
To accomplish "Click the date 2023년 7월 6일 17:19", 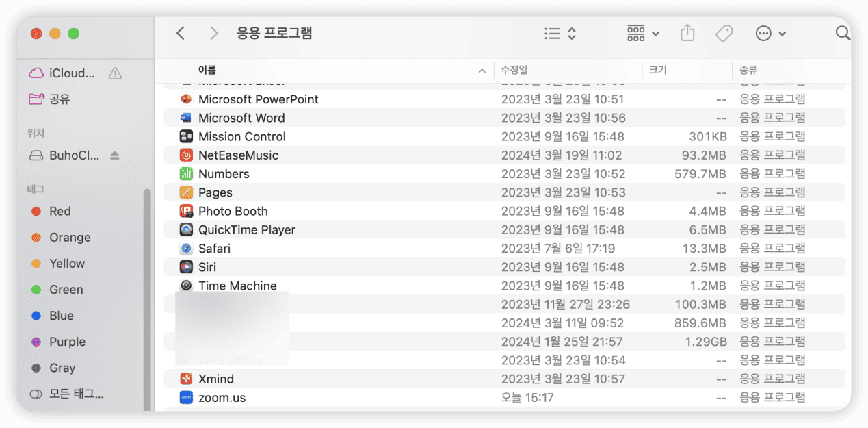I will 558,249.
